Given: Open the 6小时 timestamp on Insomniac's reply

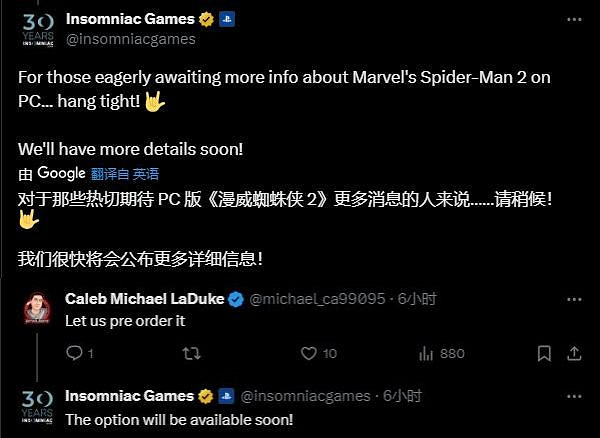Looking at the screenshot, I should pyautogui.click(x=402, y=396).
